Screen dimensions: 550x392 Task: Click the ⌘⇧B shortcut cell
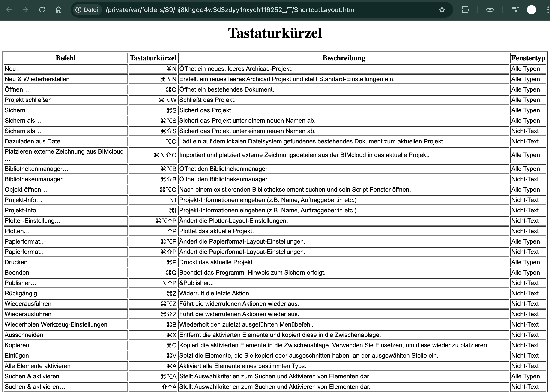point(153,179)
